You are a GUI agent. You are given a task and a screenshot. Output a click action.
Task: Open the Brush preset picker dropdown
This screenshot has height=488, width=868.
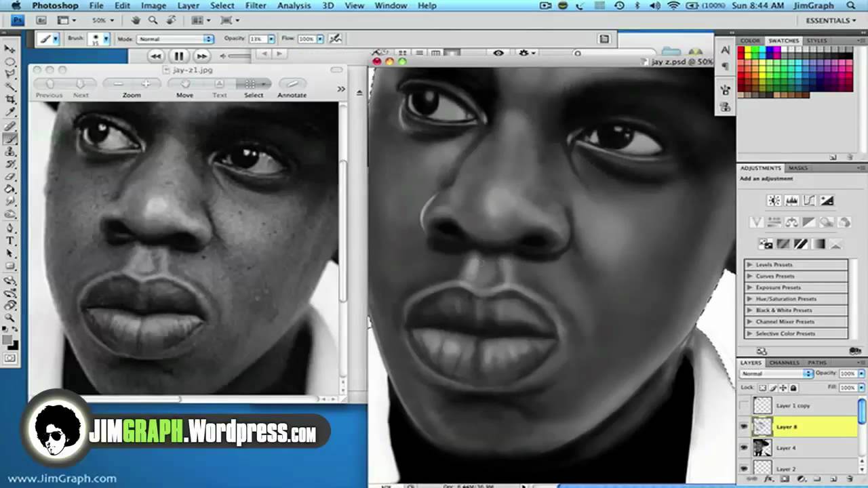(106, 39)
